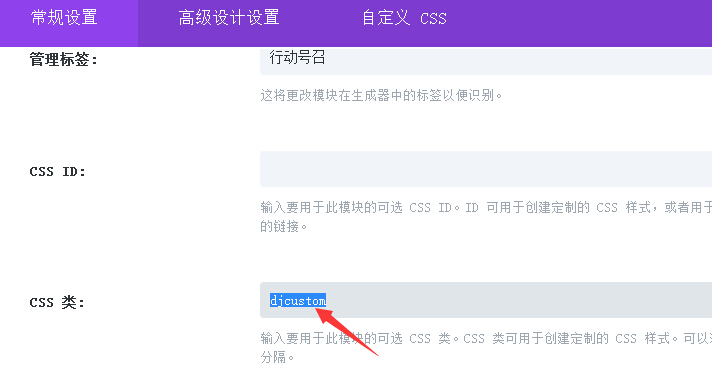The image size is (712, 379).
Task: Click the CSS ID field label
Action: point(58,172)
